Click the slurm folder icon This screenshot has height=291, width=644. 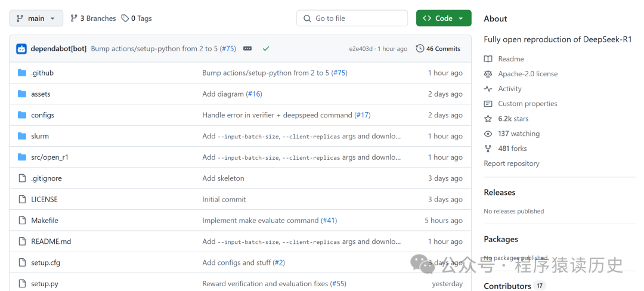[22, 136]
